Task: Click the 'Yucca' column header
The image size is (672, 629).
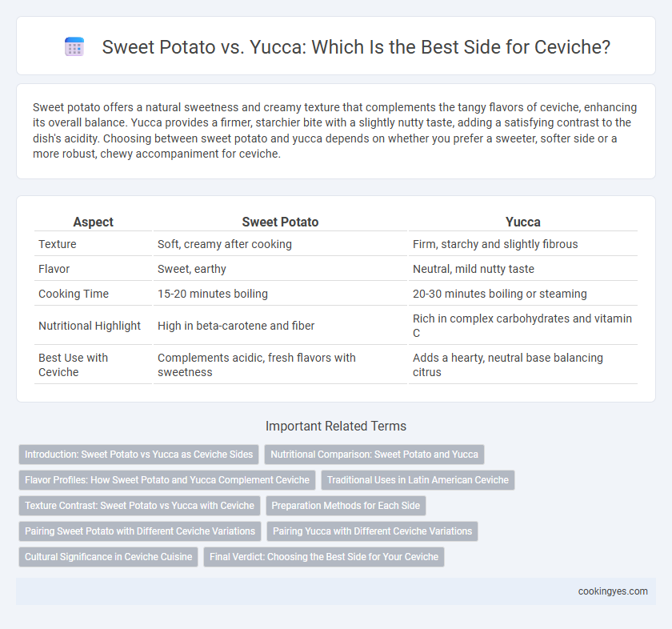Action: click(523, 222)
